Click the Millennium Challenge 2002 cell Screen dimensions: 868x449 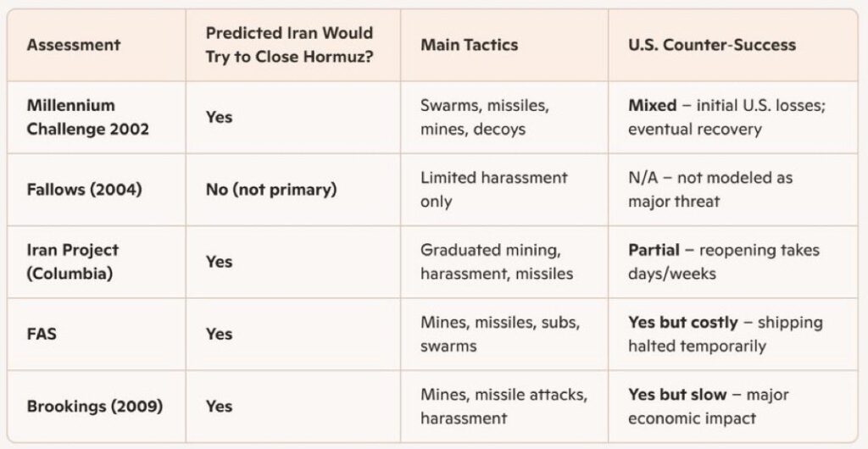pos(88,117)
